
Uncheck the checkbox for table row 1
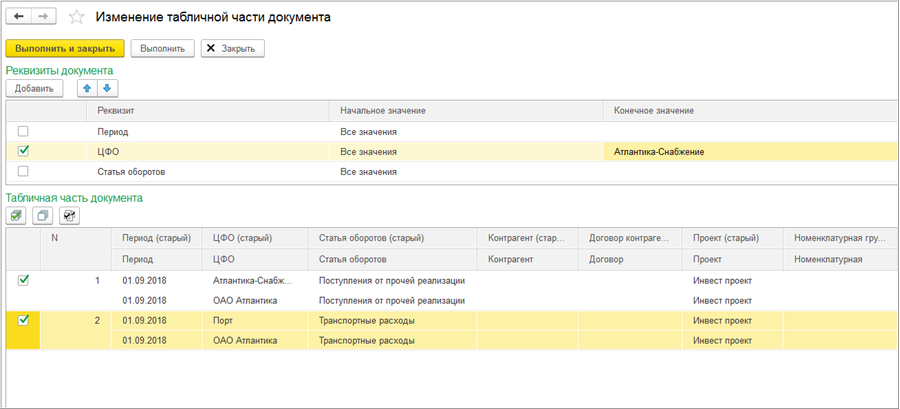coord(23,281)
